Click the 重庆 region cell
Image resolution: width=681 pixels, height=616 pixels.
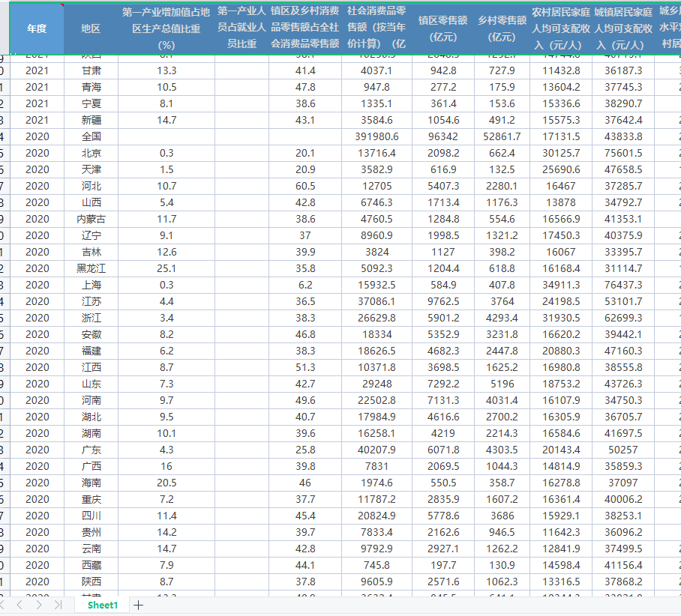pos(91,500)
